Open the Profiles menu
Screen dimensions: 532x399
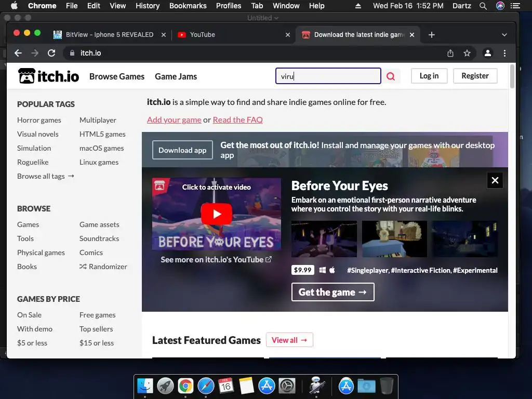(229, 6)
